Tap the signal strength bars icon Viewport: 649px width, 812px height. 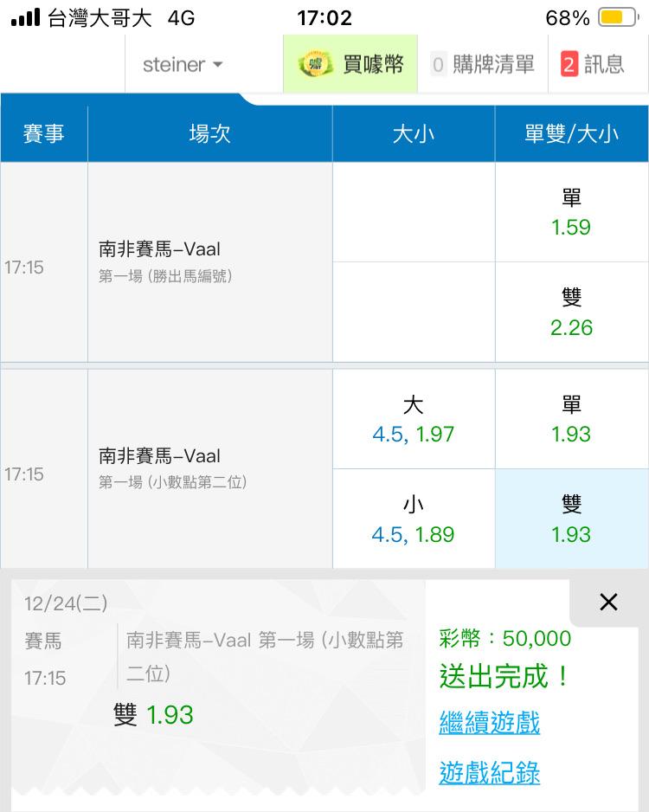(x=26, y=18)
